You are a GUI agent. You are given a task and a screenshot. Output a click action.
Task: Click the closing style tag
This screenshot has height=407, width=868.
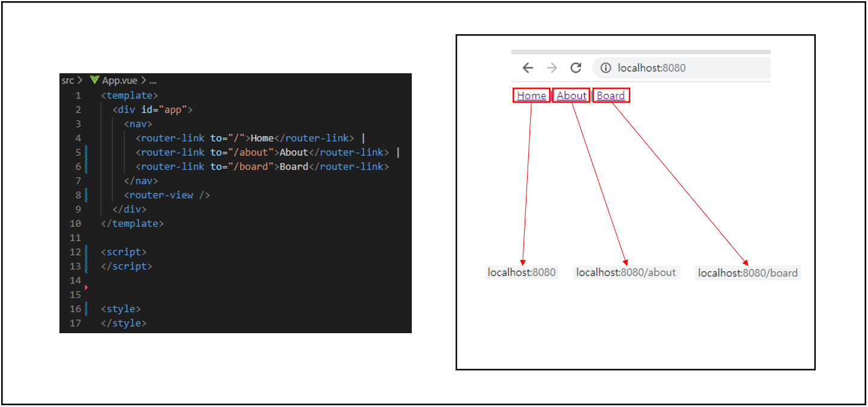click(x=124, y=323)
